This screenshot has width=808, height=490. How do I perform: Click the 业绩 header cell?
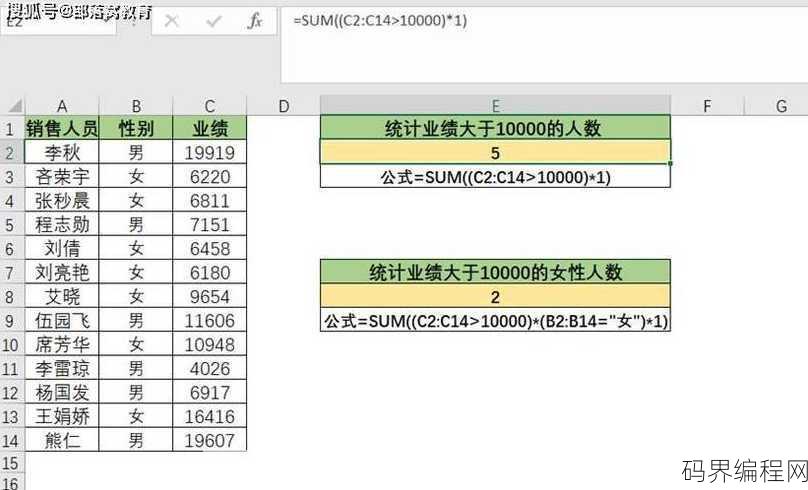click(210, 128)
